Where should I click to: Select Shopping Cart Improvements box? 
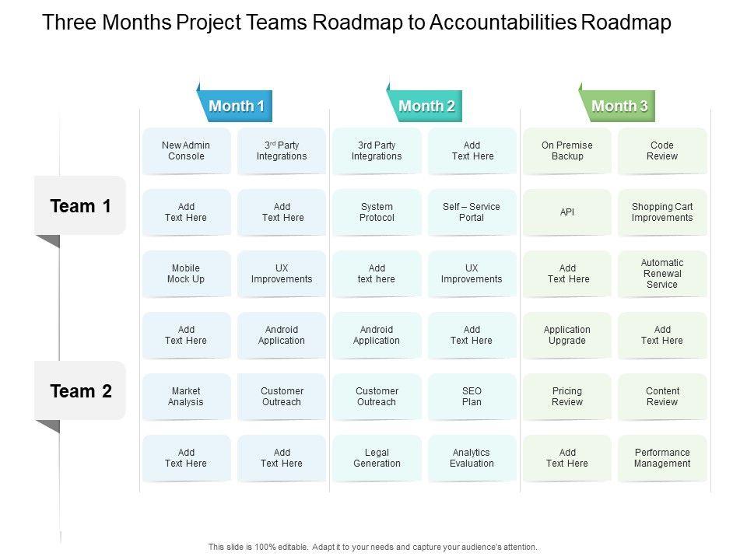coord(662,212)
